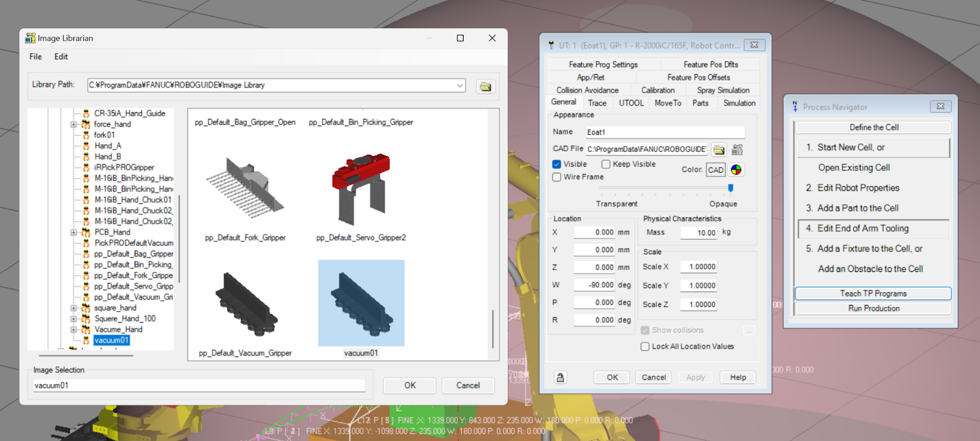The width and height of the screenshot is (980, 441).
Task: Click Edit Robot Properties step
Action: 858,188
